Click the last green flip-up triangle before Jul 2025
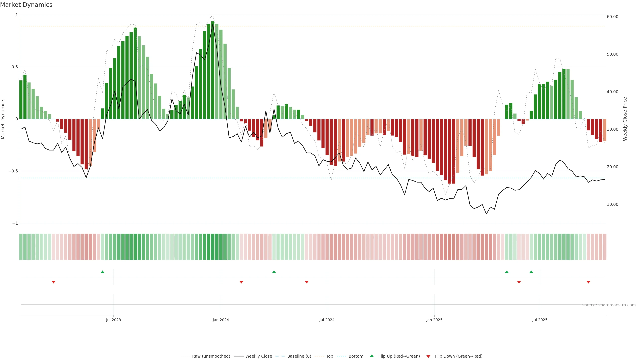This screenshot has width=644, height=362. click(531, 272)
